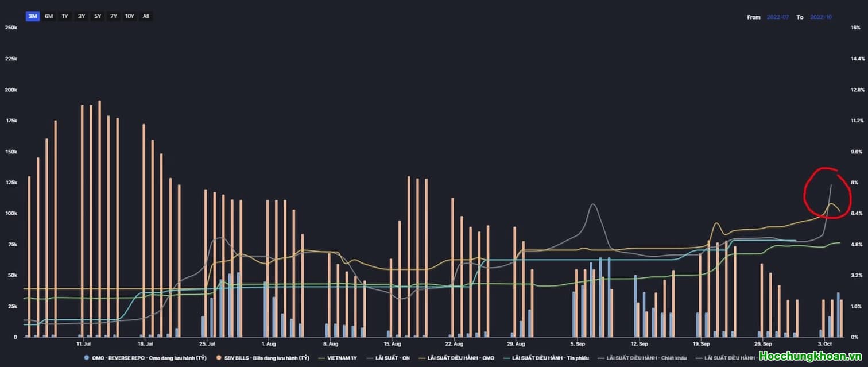Choose the 3Y range option
The image size is (868, 367).
[82, 17]
